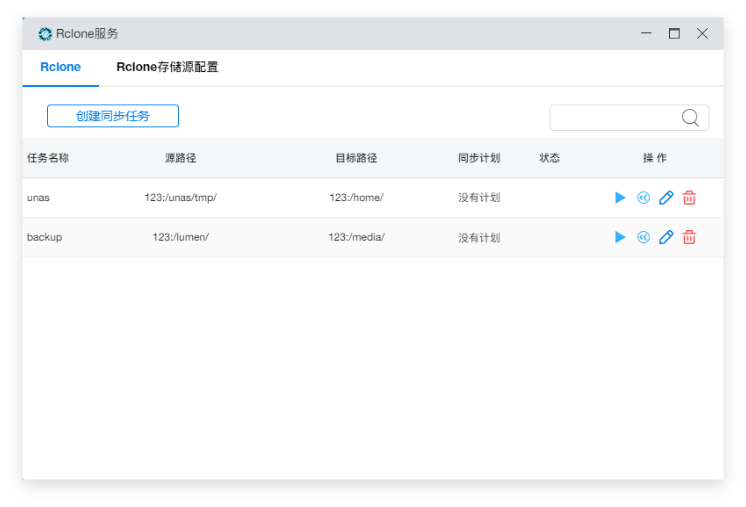Click the Rclone app logo in title bar
Screen dimensions: 746x507
coord(45,34)
